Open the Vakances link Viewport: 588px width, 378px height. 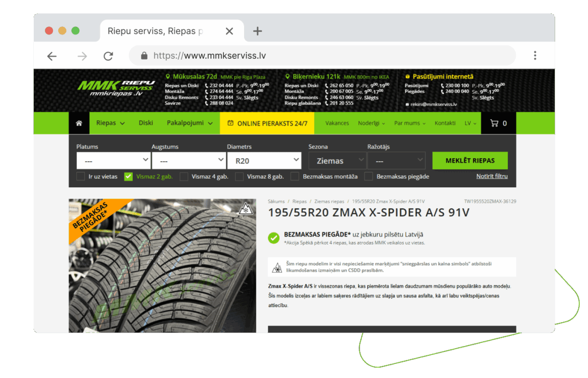click(x=337, y=123)
